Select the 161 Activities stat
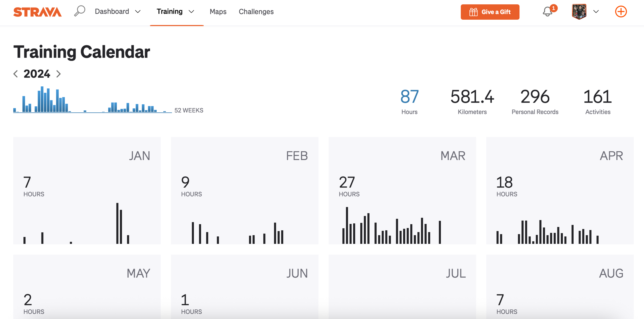The width and height of the screenshot is (644, 319). (598, 102)
